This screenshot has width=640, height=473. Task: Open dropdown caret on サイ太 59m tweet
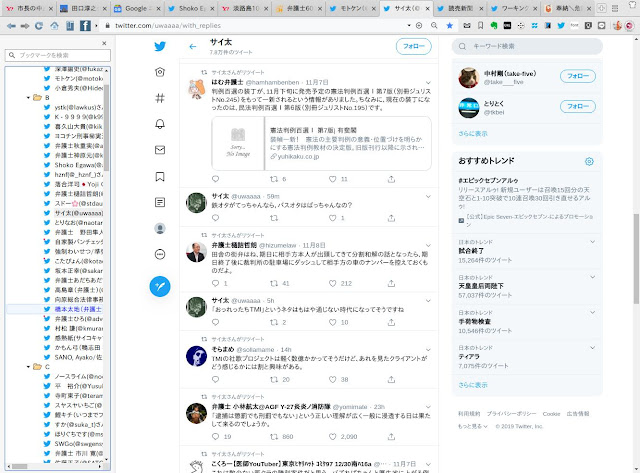pyautogui.click(x=428, y=196)
